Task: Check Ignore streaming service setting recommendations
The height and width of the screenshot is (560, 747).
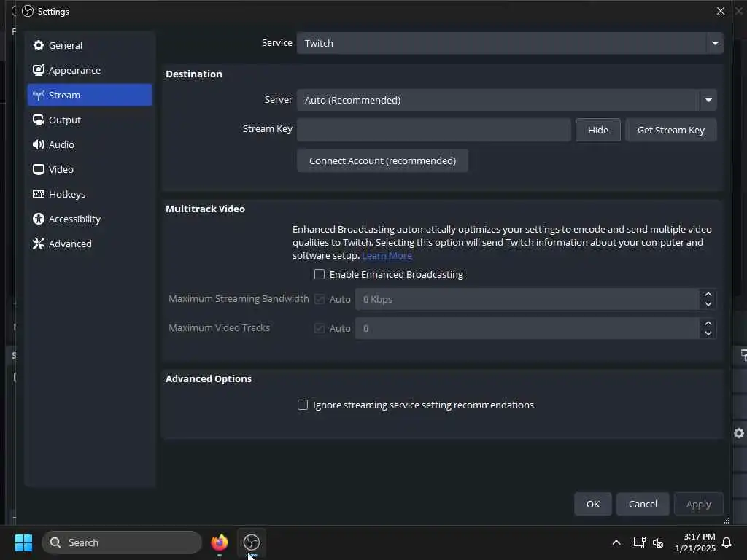Action: (x=303, y=405)
